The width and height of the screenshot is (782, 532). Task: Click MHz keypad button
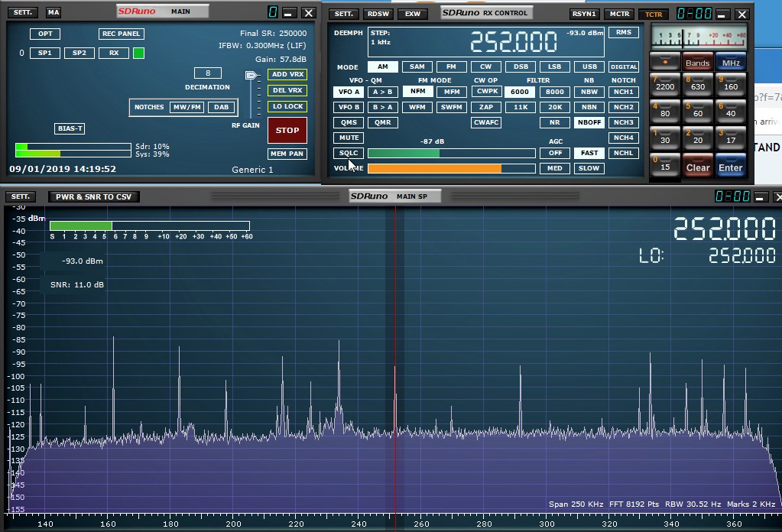(x=731, y=62)
